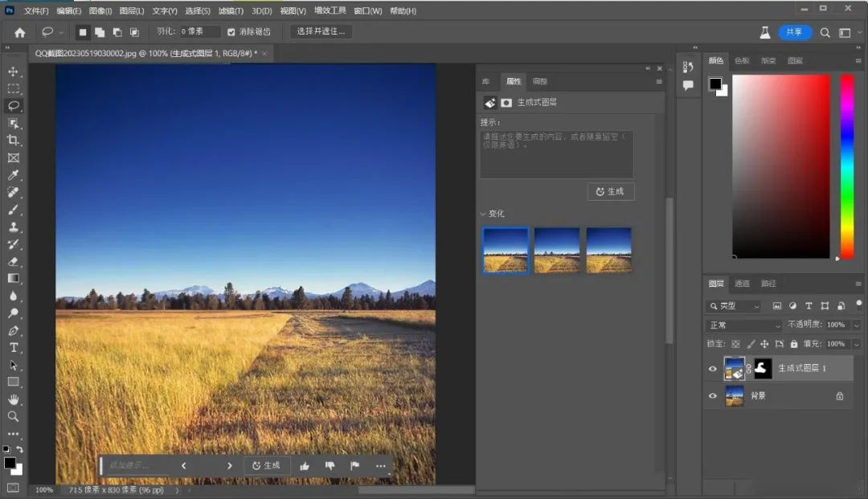Open the Layers panel menu
868x499 pixels.
tap(858, 284)
